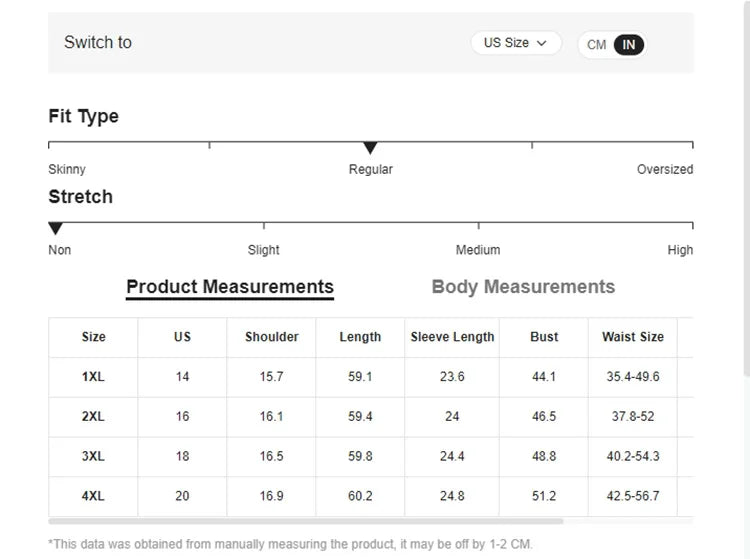Click the chevron arrow beside US Size
The width and height of the screenshot is (750, 559).
(x=542, y=43)
